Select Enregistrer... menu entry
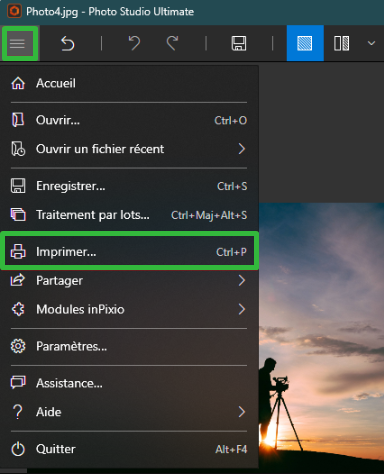Image resolution: width=384 pixels, height=474 pixels. 129,186
